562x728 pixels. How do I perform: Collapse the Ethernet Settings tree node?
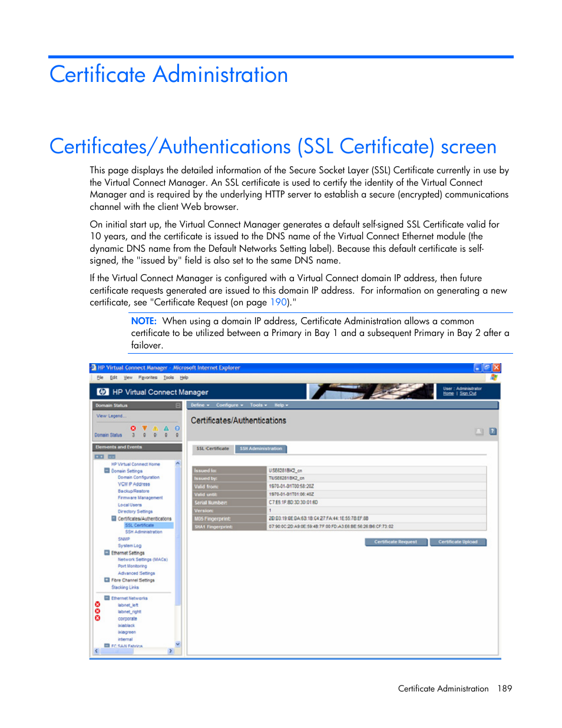(x=107, y=553)
